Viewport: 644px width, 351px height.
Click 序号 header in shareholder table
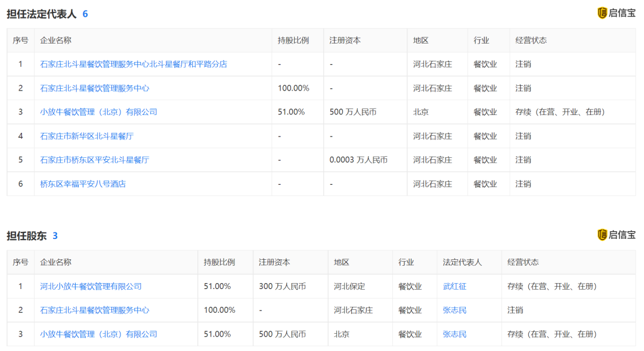20,262
